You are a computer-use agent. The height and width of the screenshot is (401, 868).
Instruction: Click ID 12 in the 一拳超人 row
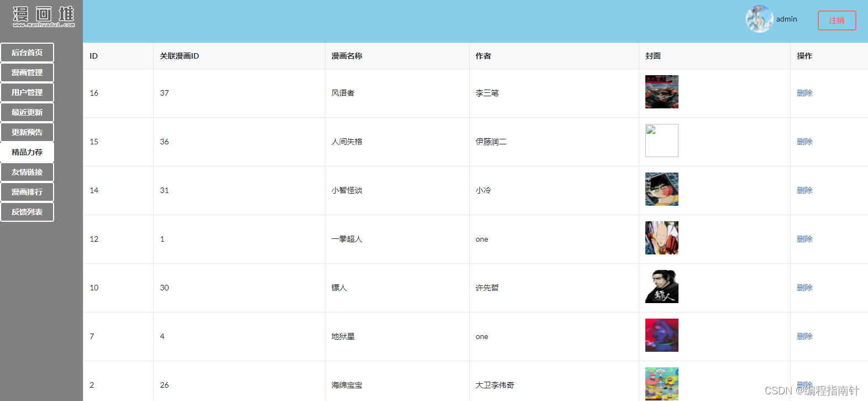94,239
